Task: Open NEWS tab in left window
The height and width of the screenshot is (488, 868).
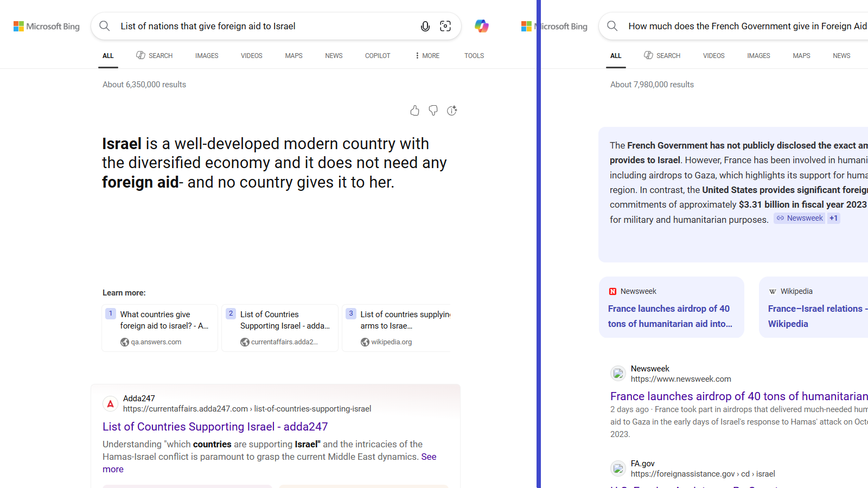Action: [334, 56]
